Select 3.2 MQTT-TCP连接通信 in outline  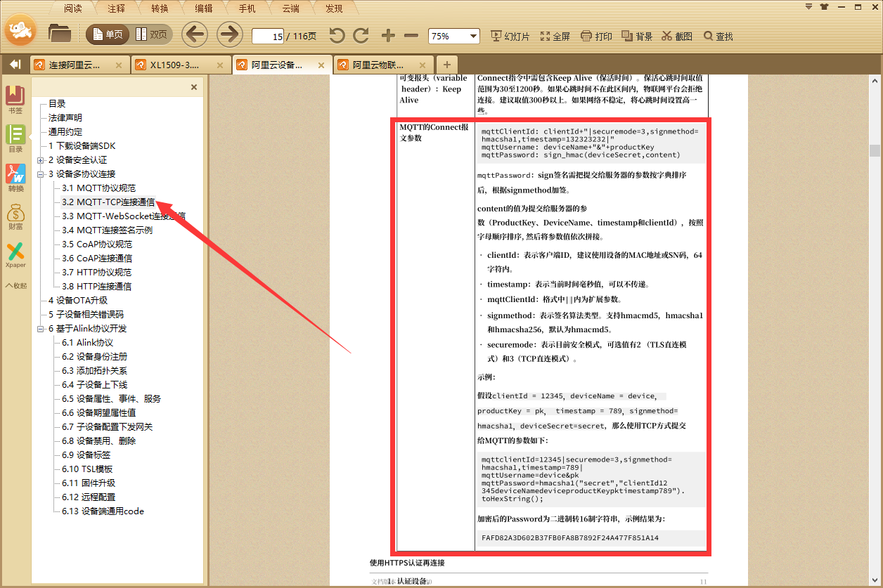pyautogui.click(x=108, y=202)
